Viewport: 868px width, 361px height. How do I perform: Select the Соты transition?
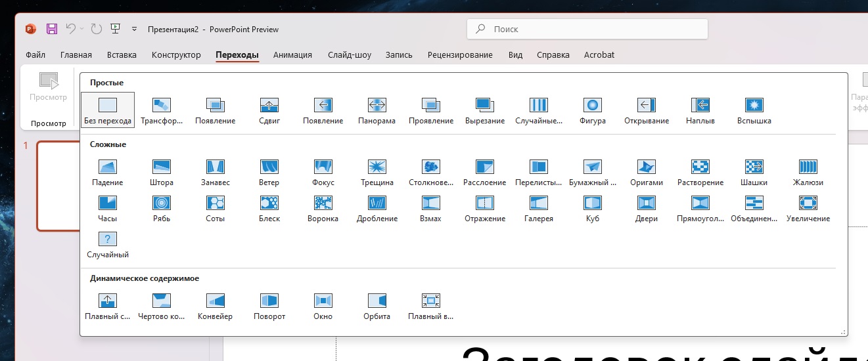[x=216, y=207]
